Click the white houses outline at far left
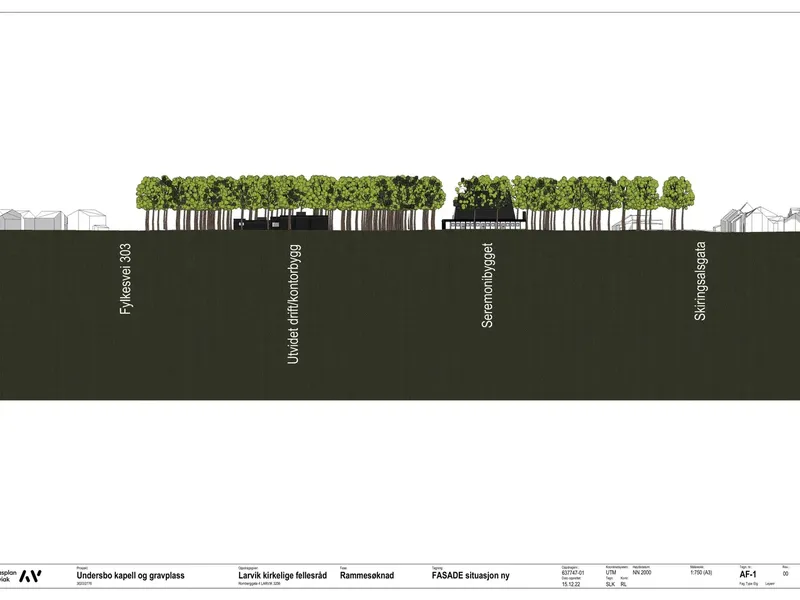Viewport: 800px width, 600px height. (x=53, y=219)
